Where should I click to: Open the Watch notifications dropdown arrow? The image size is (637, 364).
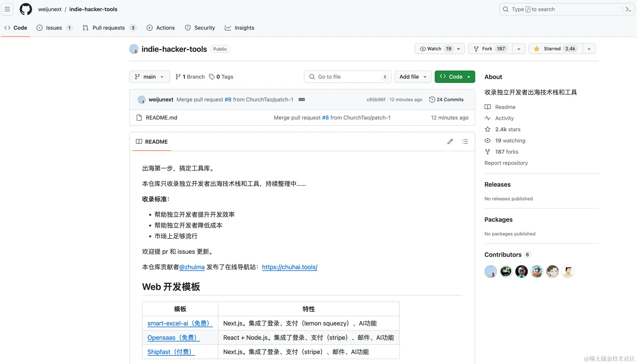(x=459, y=49)
